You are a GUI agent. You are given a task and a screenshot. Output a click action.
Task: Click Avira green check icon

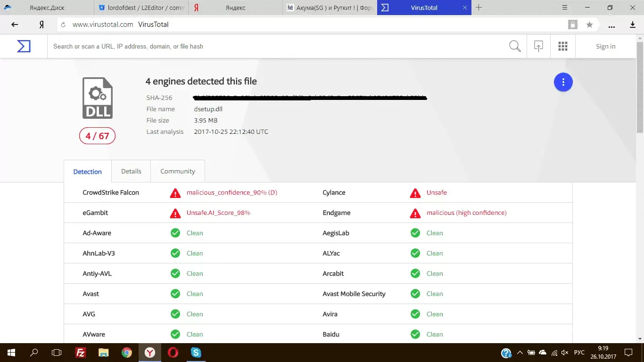click(415, 314)
